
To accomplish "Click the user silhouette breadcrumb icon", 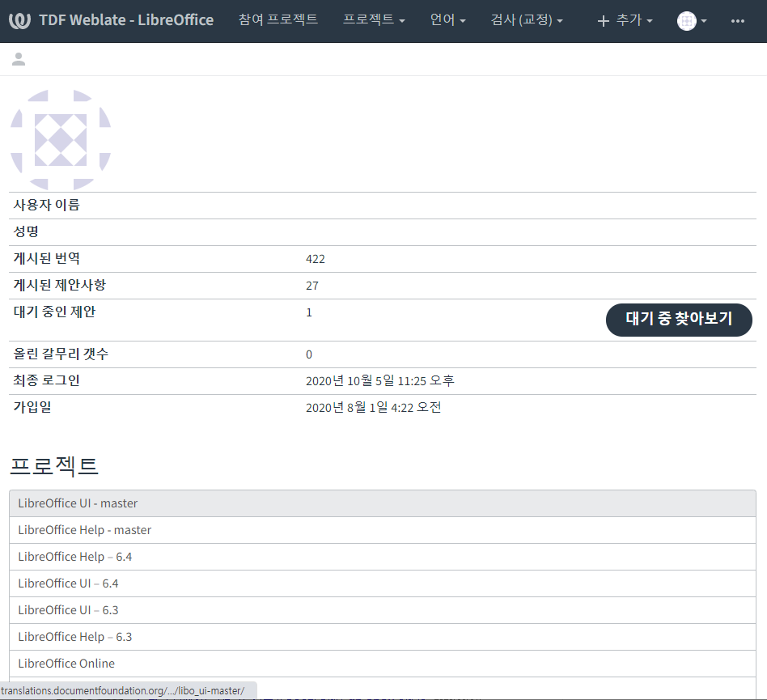I will coord(19,59).
